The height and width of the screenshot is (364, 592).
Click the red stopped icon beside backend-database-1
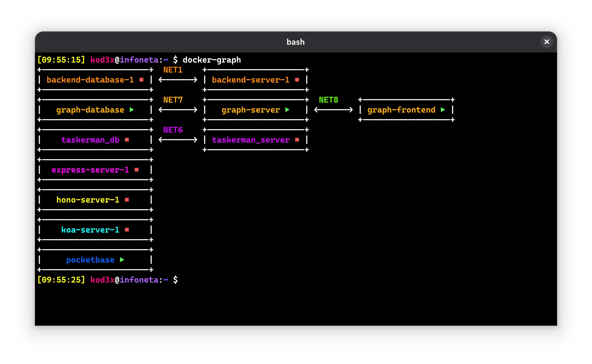(x=141, y=80)
